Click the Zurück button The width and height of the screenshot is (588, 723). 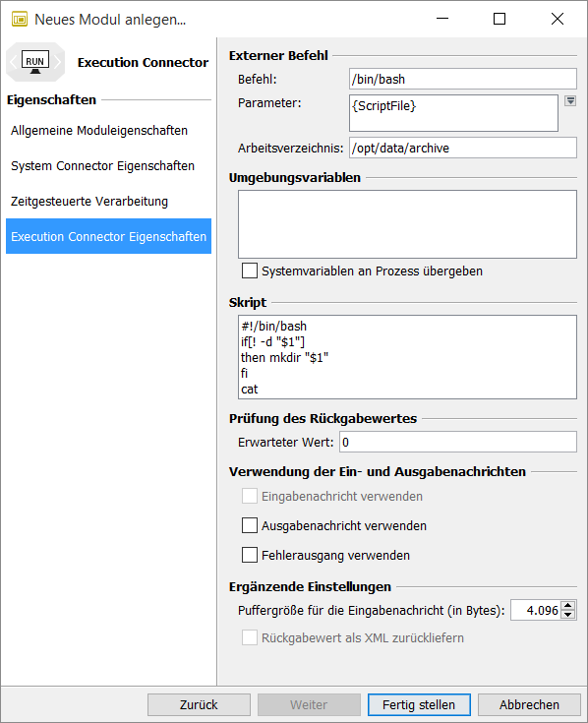(199, 704)
